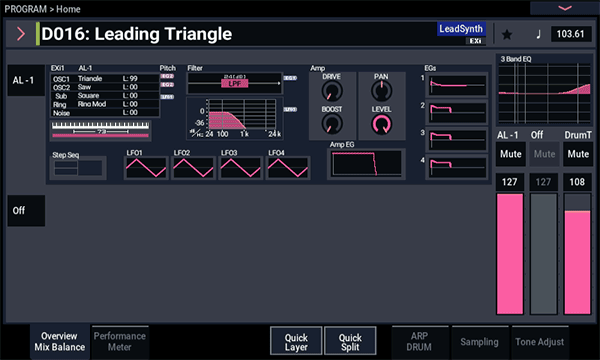
Task: Mute the DrumT channel
Action: (578, 154)
